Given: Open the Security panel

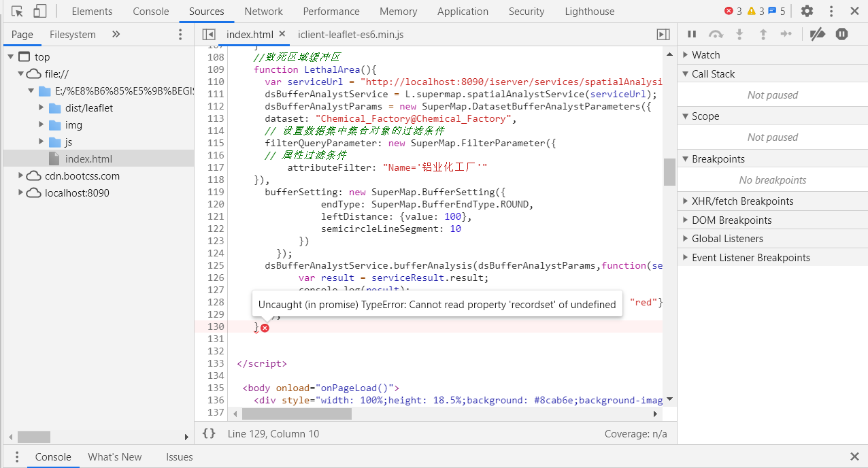Looking at the screenshot, I should pos(527,12).
